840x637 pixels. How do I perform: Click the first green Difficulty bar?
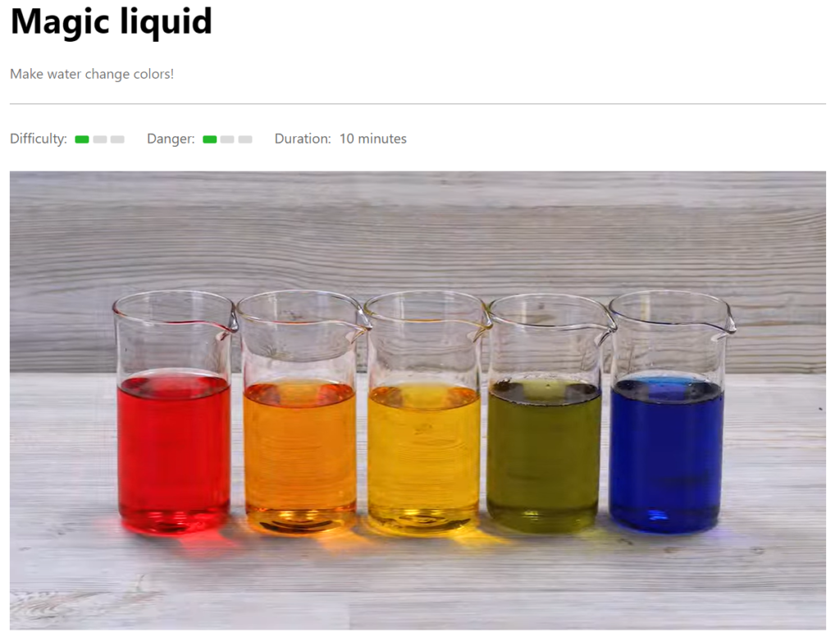point(82,140)
